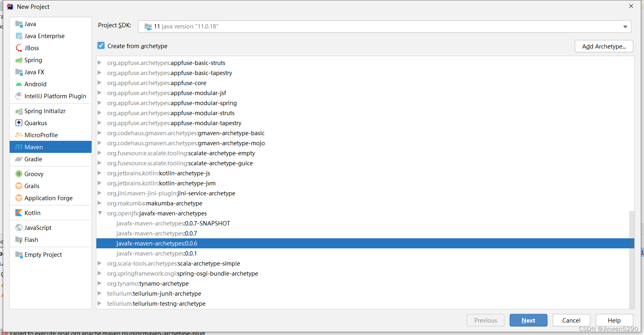Select the Kotlin category label
This screenshot has height=335, width=644.
click(33, 213)
